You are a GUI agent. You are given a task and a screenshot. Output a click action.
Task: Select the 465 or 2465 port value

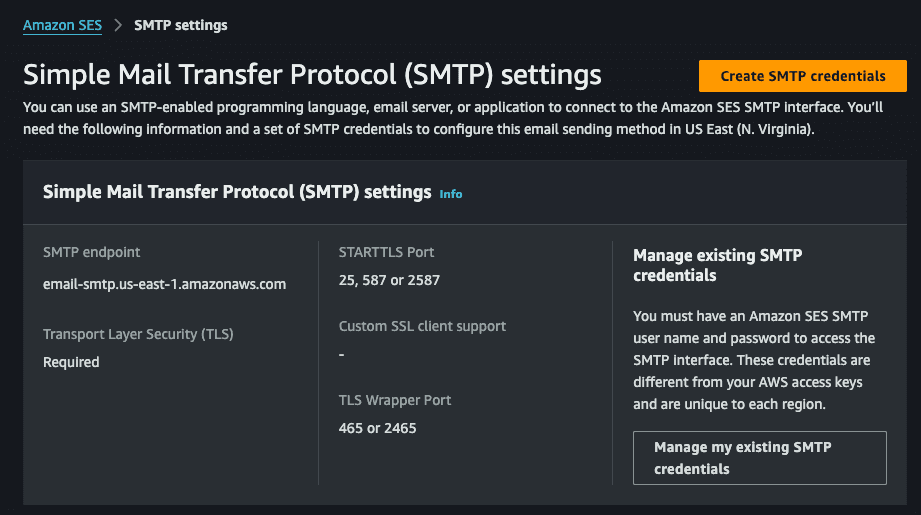coord(377,428)
